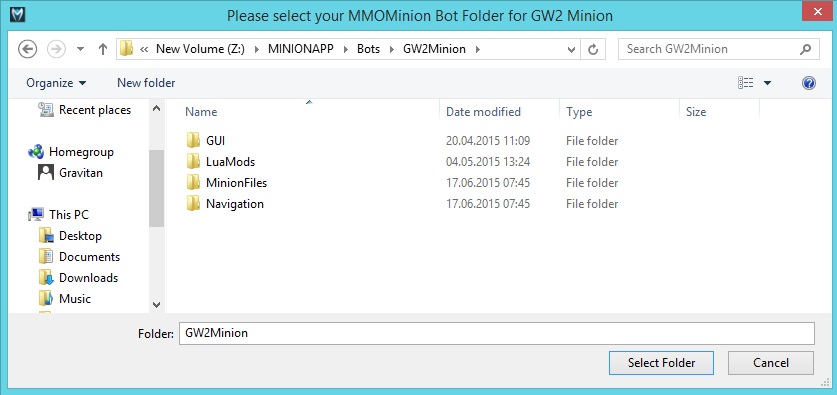Navigate to MINIONAPP in the breadcrumb
Screen dimensions: 837x395
[x=301, y=49]
